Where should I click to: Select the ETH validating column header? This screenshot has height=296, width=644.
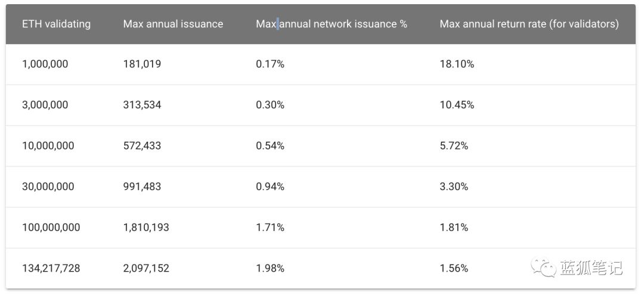pyautogui.click(x=56, y=24)
